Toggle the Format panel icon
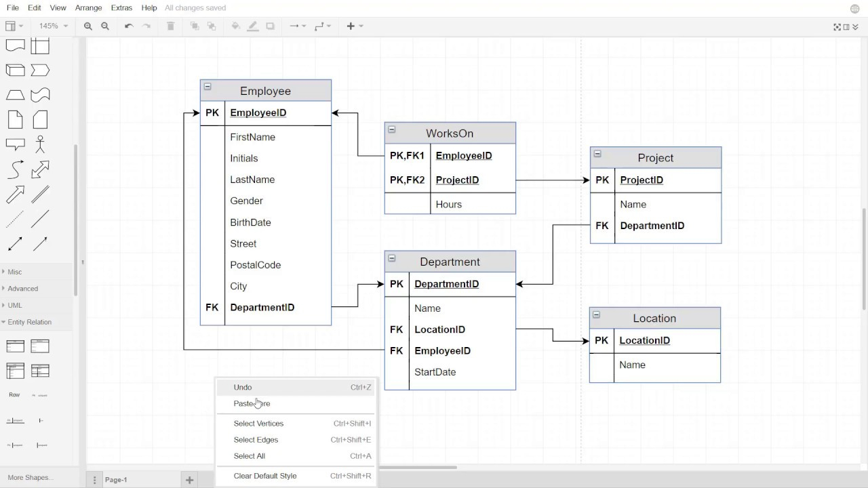This screenshot has width=868, height=488. [846, 27]
